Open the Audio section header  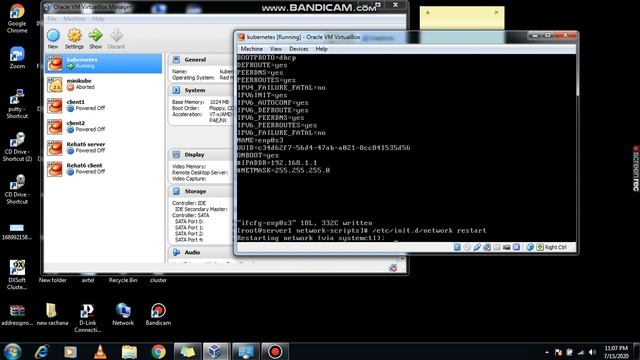click(x=192, y=253)
